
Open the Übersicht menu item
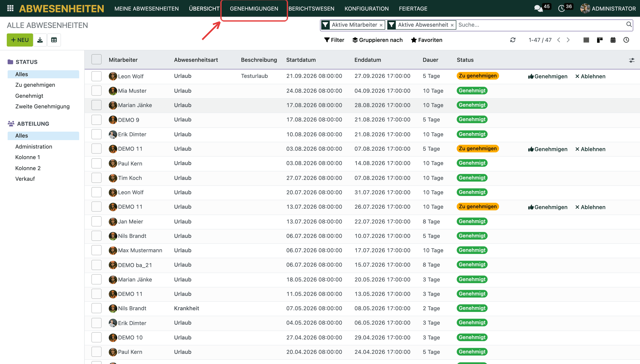204,8
